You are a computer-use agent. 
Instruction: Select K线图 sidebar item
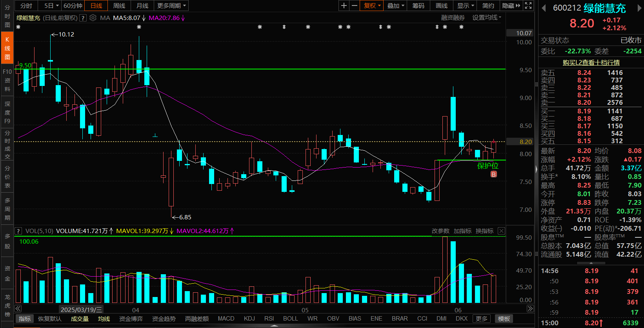tap(7, 48)
